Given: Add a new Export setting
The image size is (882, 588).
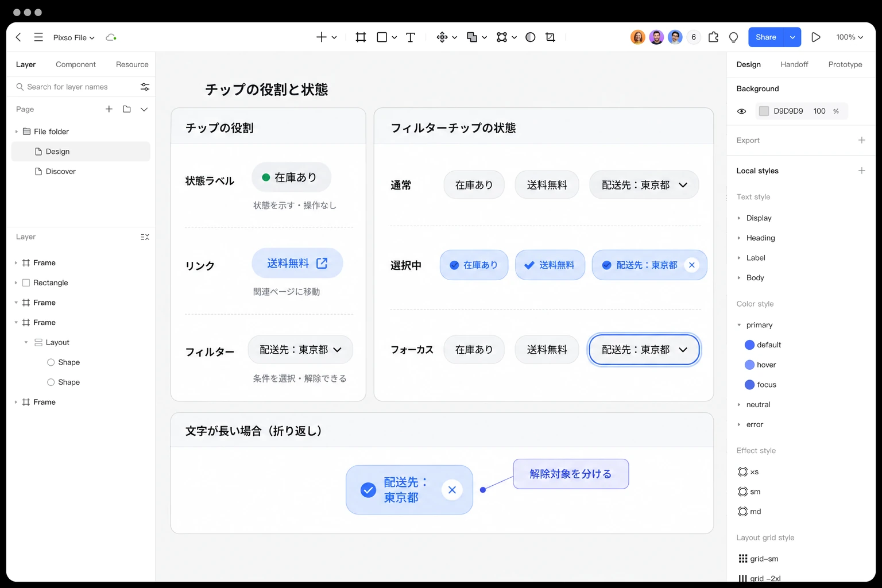Looking at the screenshot, I should click(x=861, y=140).
